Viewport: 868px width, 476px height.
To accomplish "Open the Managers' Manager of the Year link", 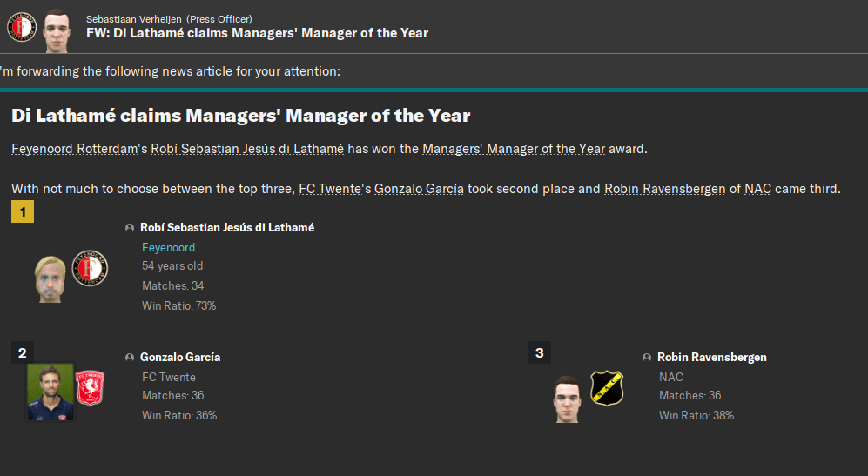I will pos(513,149).
